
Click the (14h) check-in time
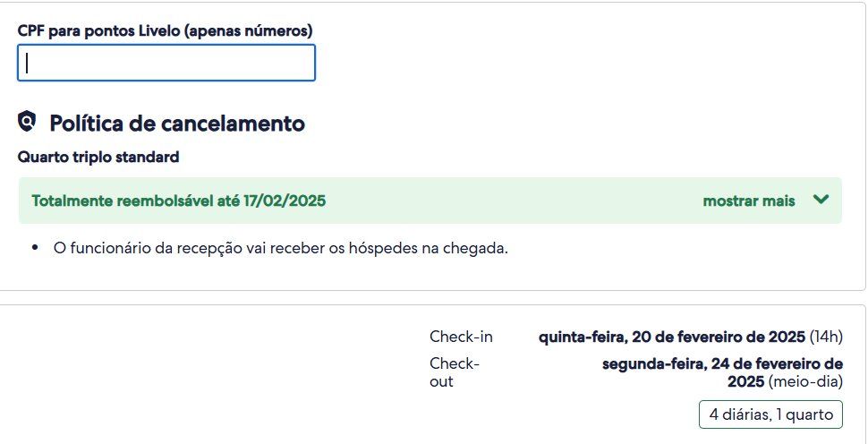pyautogui.click(x=826, y=337)
